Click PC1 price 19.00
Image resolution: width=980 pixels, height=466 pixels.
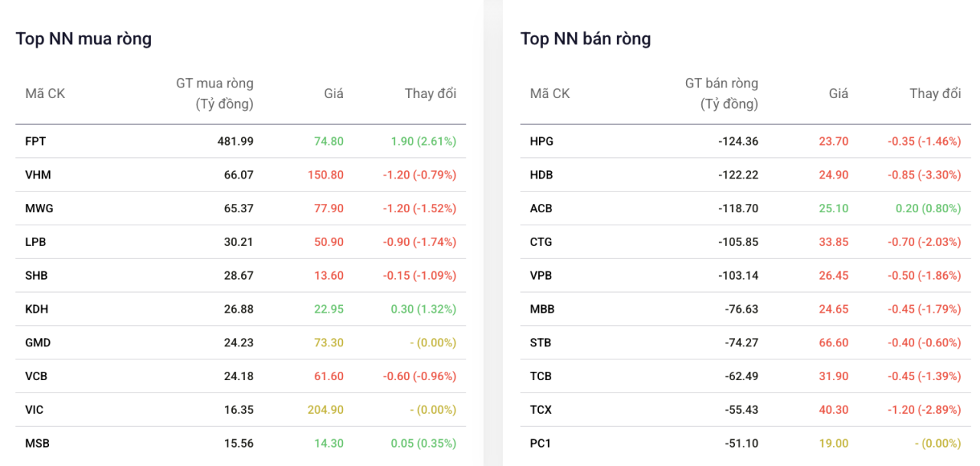835,443
